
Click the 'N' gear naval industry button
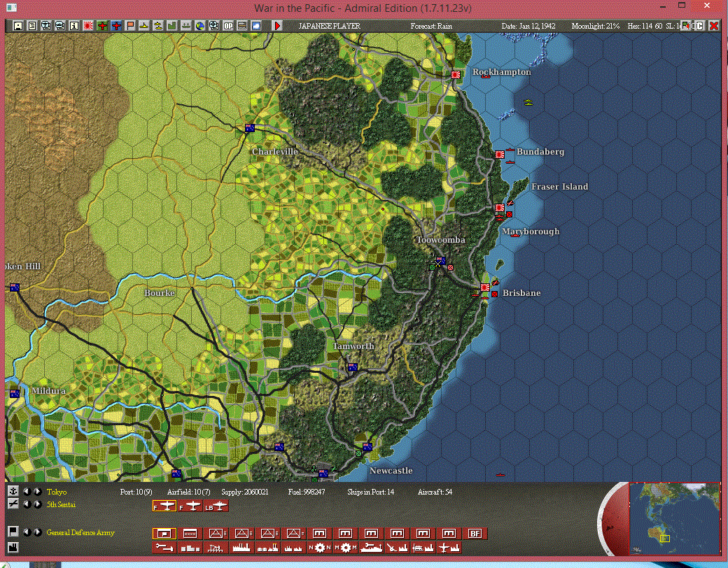click(319, 548)
